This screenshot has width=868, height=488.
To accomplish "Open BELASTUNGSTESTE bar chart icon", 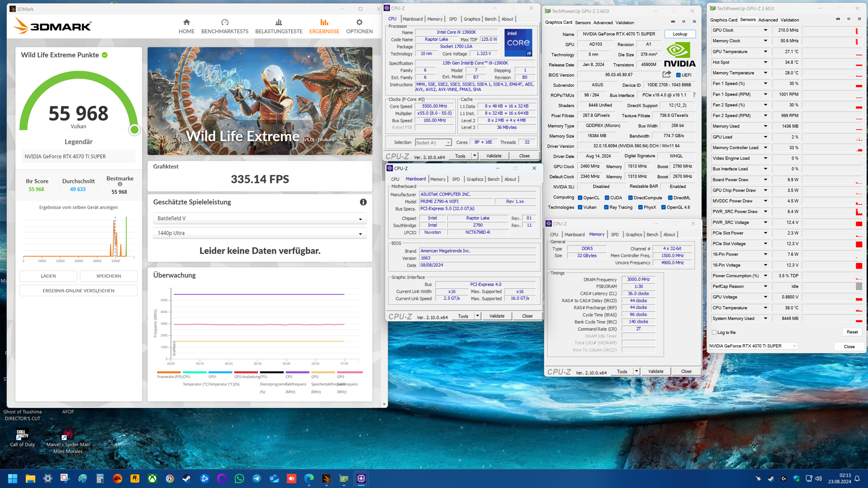I will [278, 22].
